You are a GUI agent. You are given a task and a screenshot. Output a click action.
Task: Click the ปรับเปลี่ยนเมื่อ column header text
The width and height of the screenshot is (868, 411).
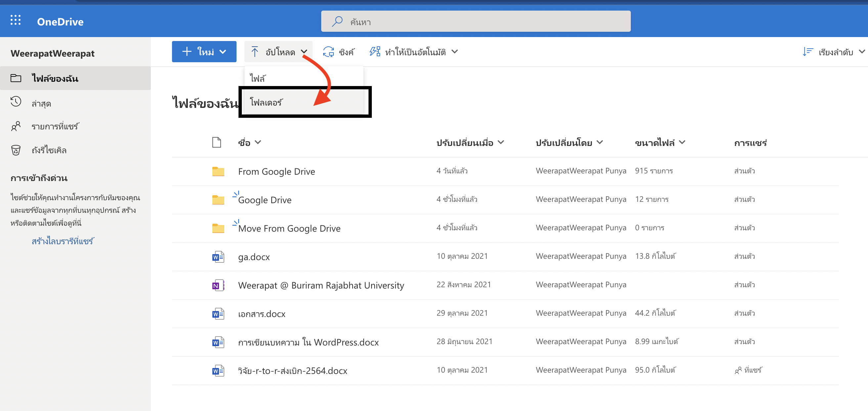tap(465, 143)
